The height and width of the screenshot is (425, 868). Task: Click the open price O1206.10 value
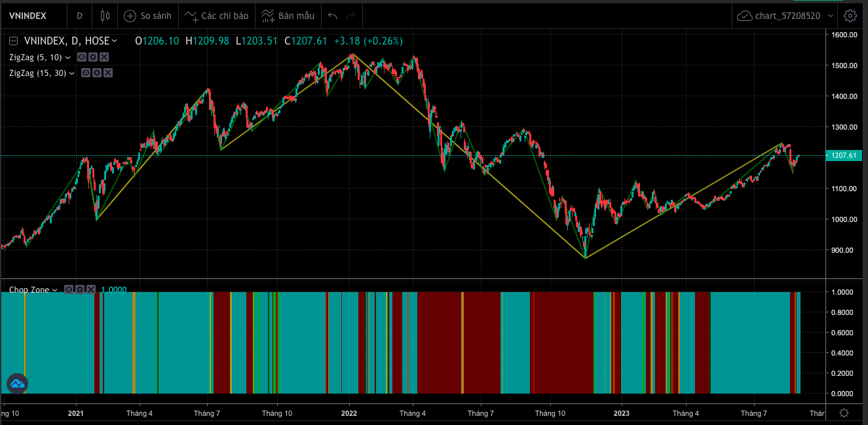coord(157,41)
